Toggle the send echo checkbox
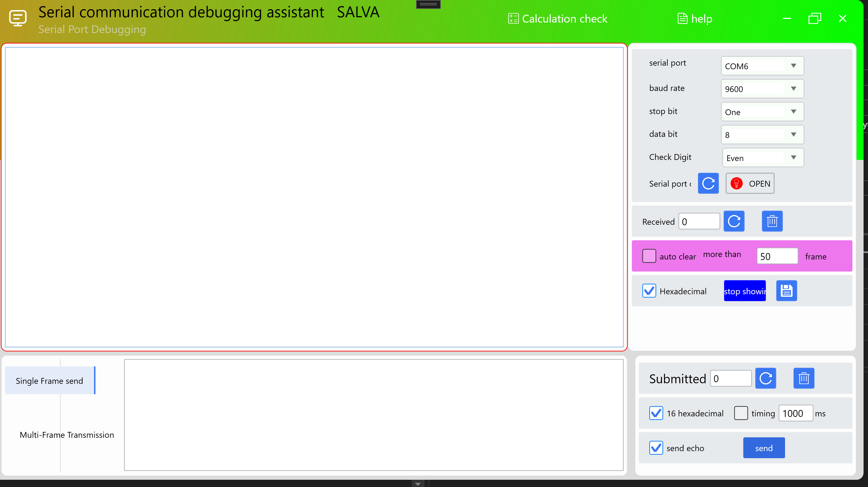The width and height of the screenshot is (868, 487). (x=656, y=448)
